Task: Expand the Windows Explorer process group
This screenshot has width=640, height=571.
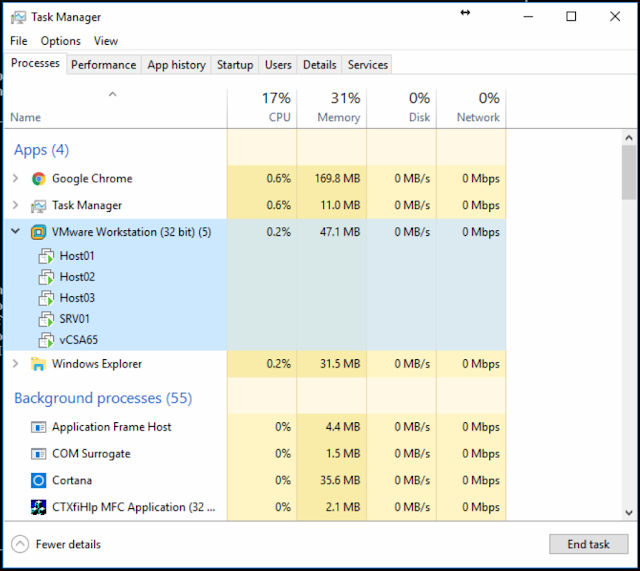Action: 16,363
